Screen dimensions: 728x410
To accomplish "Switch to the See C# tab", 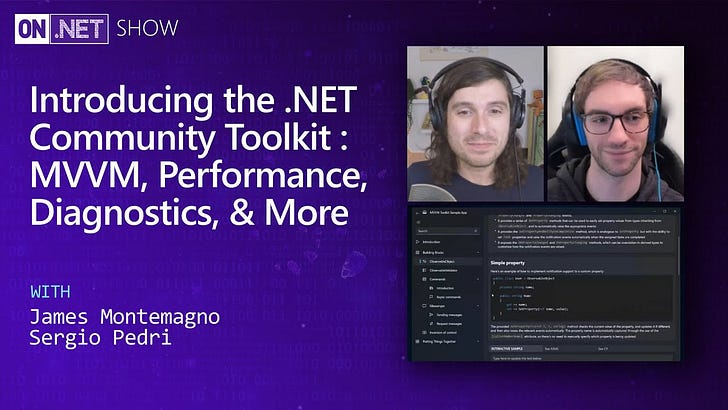I will click(603, 349).
